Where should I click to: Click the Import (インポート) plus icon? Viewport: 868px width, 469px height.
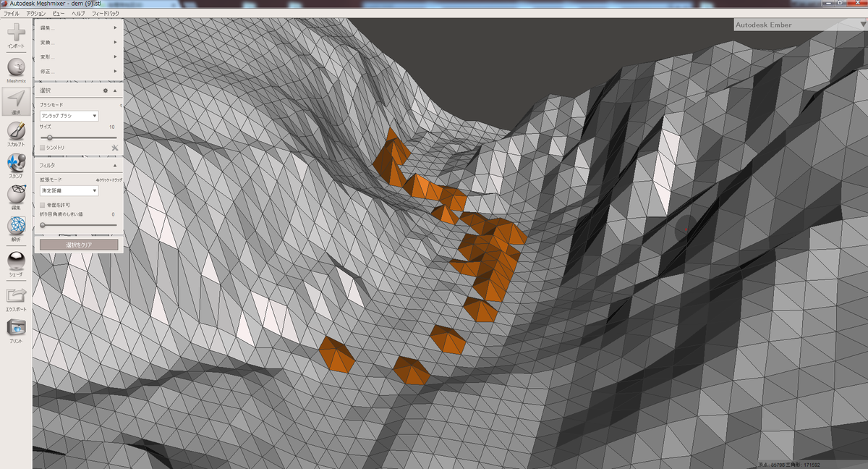[16, 32]
